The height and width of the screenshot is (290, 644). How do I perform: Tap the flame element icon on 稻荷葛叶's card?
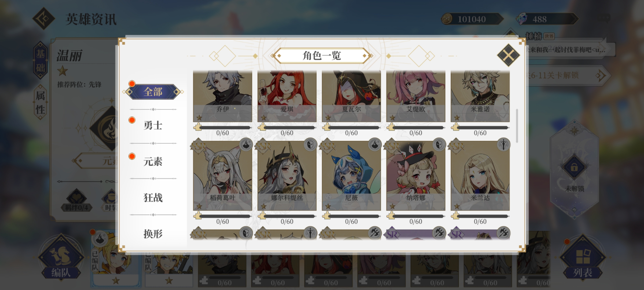[x=246, y=145]
